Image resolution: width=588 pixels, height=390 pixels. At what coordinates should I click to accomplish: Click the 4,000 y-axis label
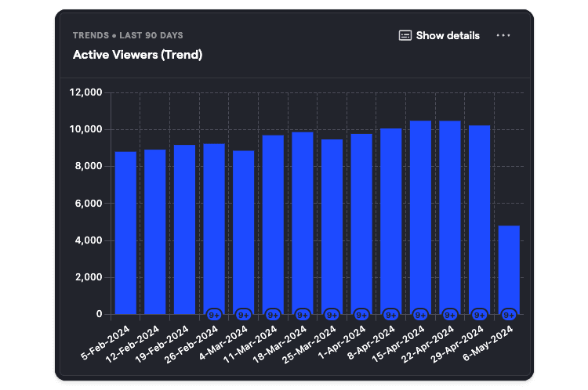tap(89, 240)
